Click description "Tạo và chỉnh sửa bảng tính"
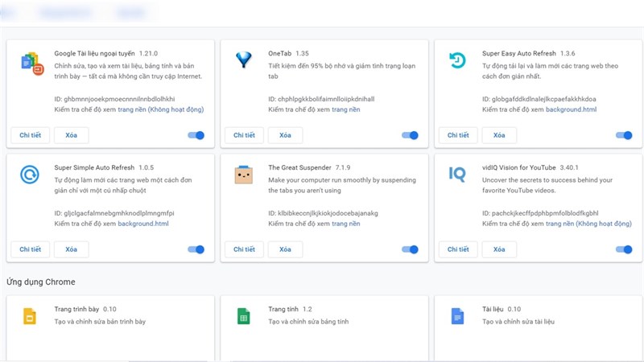The image size is (644, 362). 308,321
